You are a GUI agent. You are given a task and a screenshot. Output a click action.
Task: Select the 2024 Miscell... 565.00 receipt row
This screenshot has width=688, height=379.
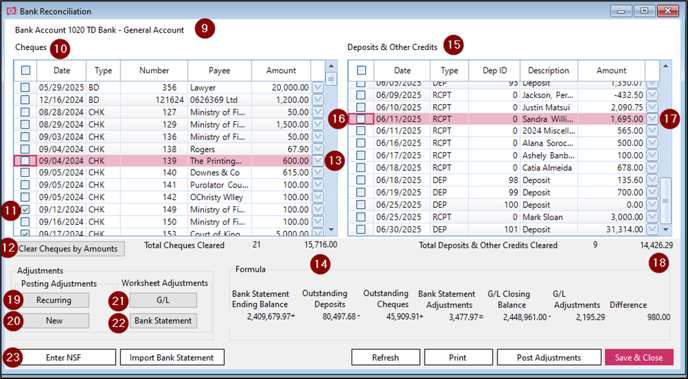tap(504, 131)
